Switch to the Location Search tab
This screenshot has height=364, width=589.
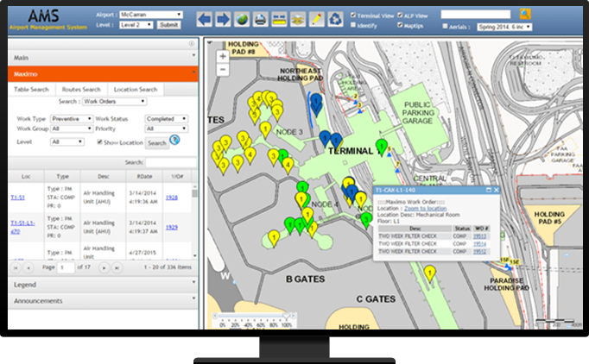point(136,89)
